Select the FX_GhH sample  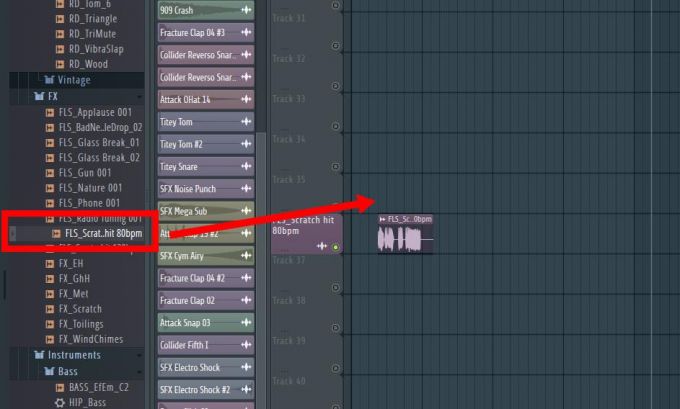[74, 279]
